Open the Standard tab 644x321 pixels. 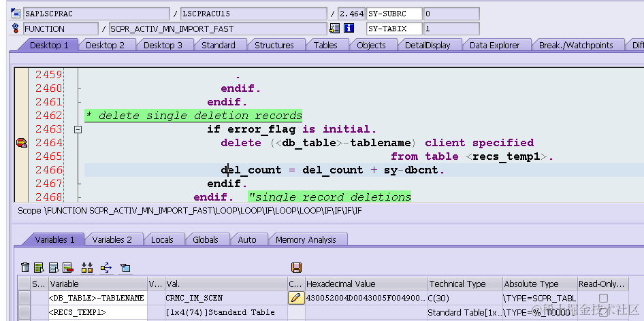[218, 45]
